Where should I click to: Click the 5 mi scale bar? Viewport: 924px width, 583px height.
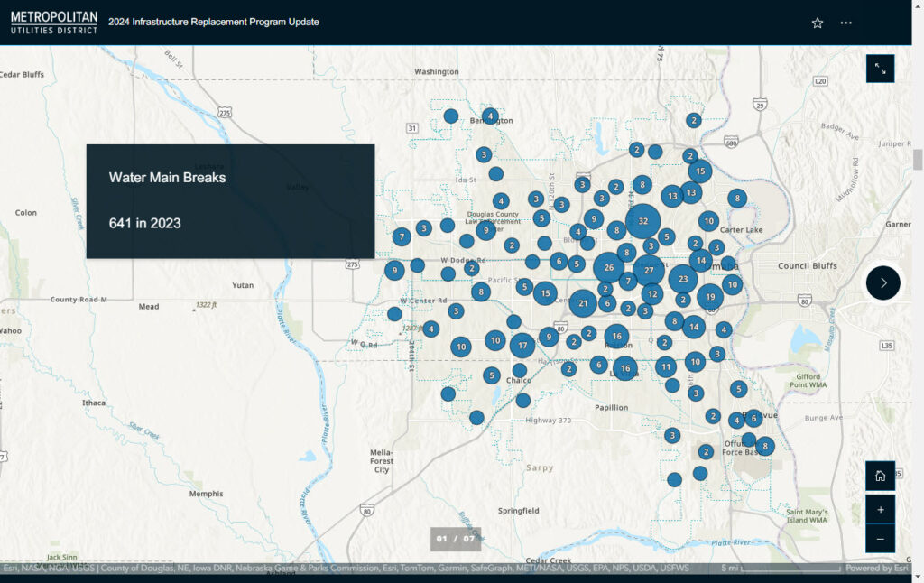781,569
